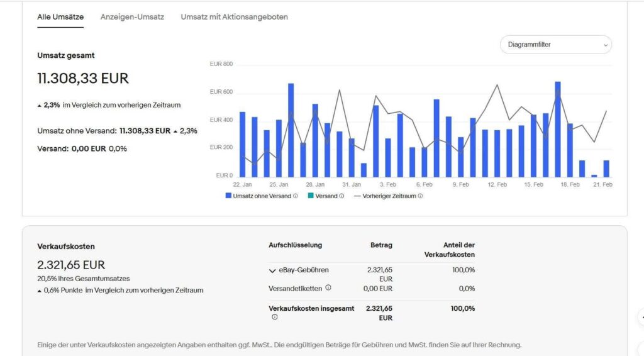Click the tallest blue bar in the chart
The image size is (644, 356).
pyautogui.click(x=557, y=129)
